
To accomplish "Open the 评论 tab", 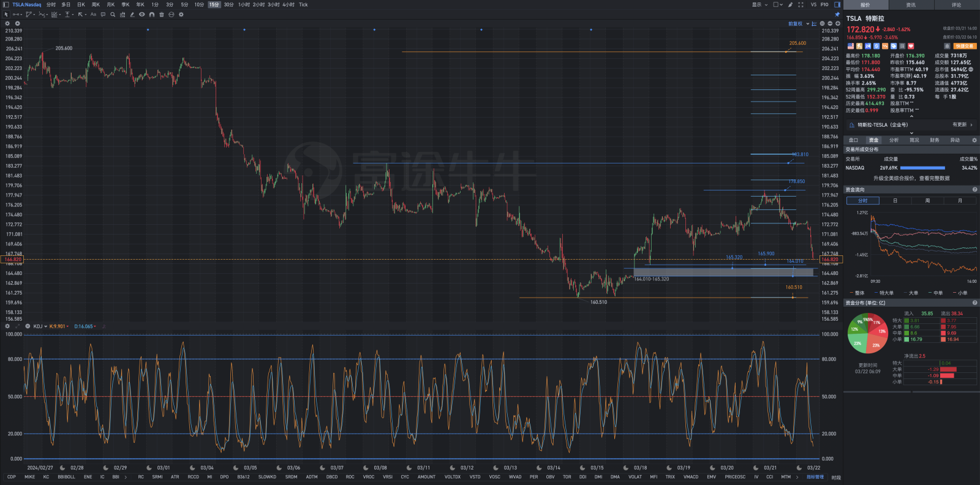I will coord(956,5).
